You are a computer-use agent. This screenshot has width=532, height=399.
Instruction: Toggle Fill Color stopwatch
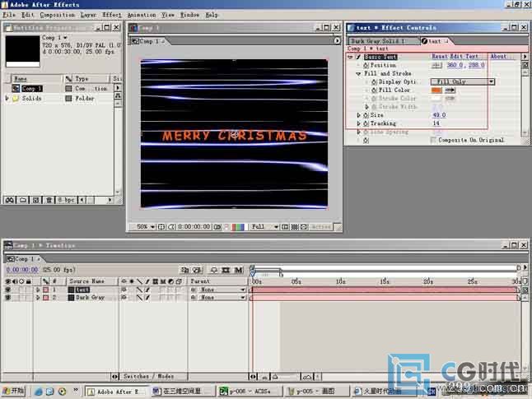pyautogui.click(x=374, y=90)
